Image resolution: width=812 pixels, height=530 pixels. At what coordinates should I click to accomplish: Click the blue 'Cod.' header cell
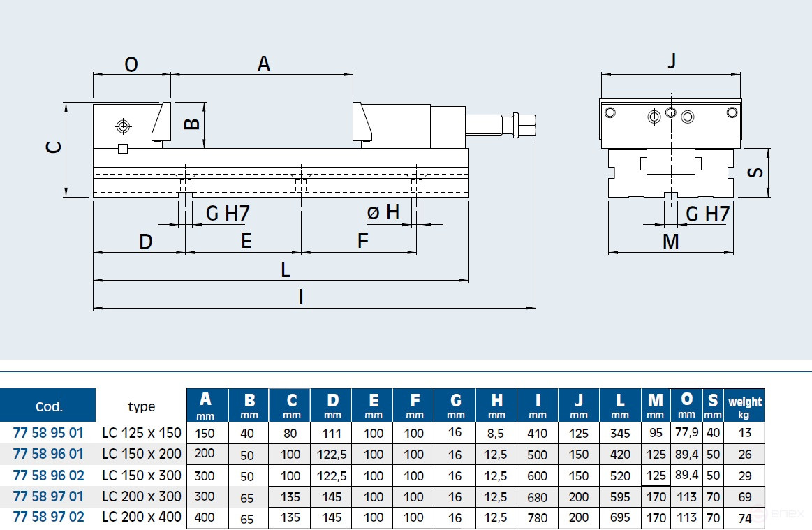point(48,406)
